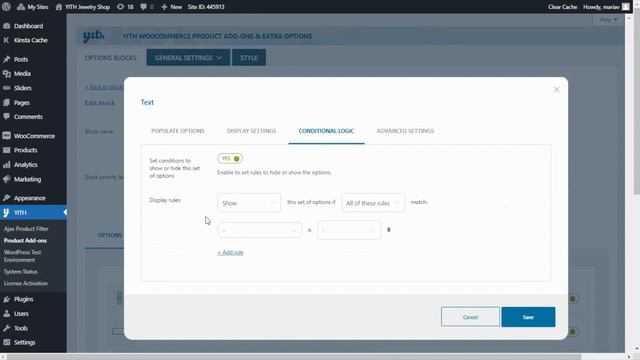Switch to Advanced Settings tab
The width and height of the screenshot is (640, 360).
pyautogui.click(x=405, y=131)
